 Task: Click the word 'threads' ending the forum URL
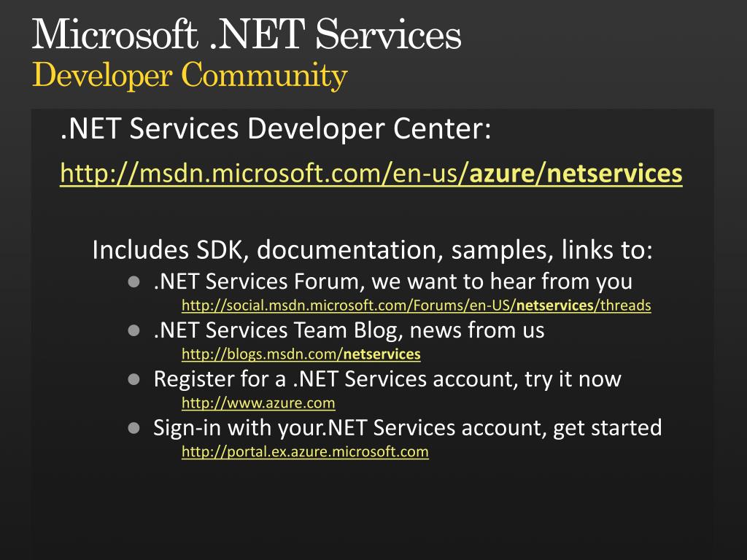(625, 306)
